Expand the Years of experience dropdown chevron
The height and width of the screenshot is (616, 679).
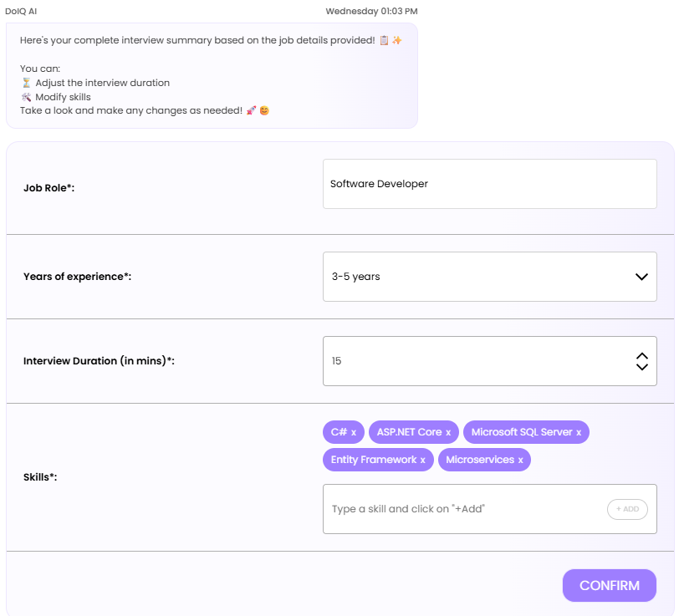pyautogui.click(x=641, y=277)
